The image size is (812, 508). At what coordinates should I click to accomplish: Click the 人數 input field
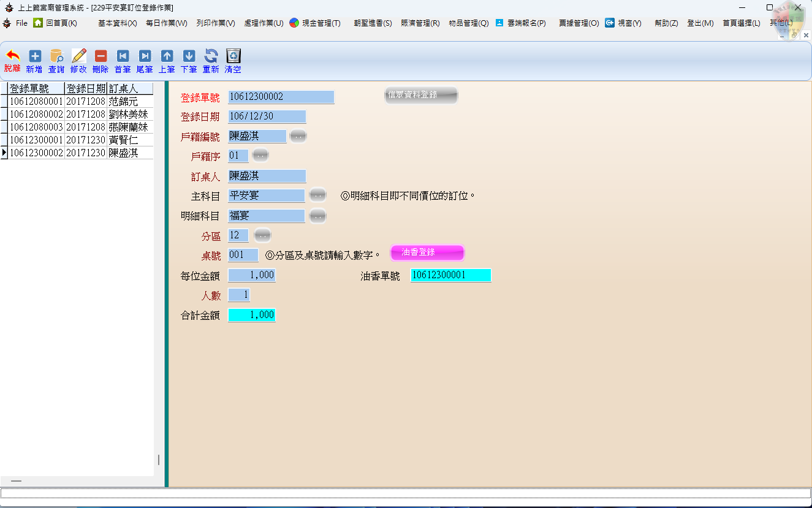tap(239, 295)
